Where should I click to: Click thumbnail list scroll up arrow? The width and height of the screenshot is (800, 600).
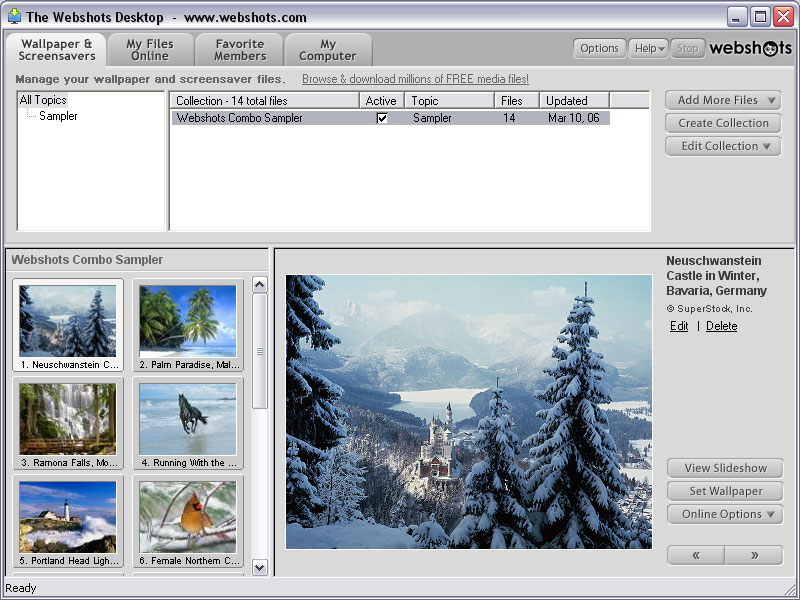pos(260,285)
